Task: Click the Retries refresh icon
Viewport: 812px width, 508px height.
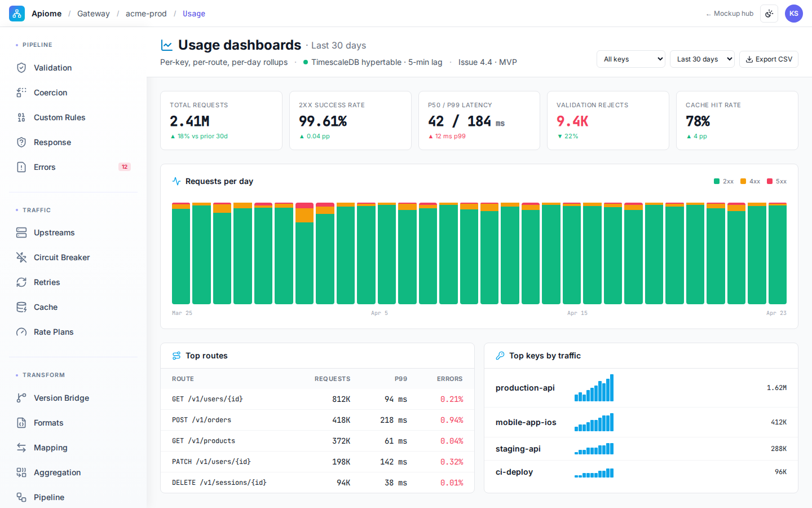Action: pyautogui.click(x=21, y=282)
